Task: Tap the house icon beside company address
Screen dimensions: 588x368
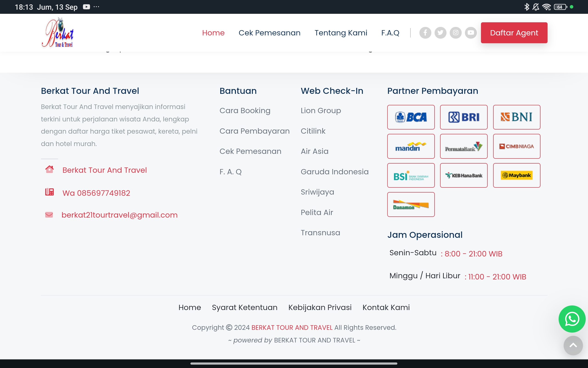Action: pyautogui.click(x=50, y=169)
